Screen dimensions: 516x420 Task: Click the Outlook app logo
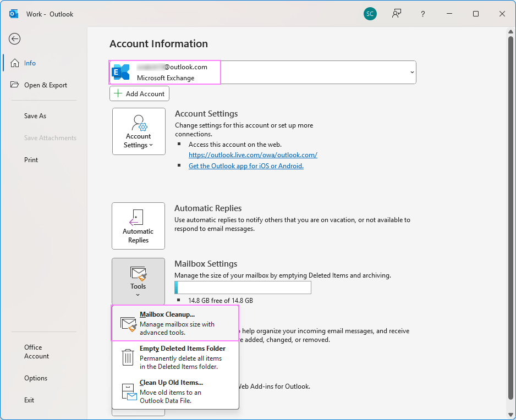[x=14, y=14]
